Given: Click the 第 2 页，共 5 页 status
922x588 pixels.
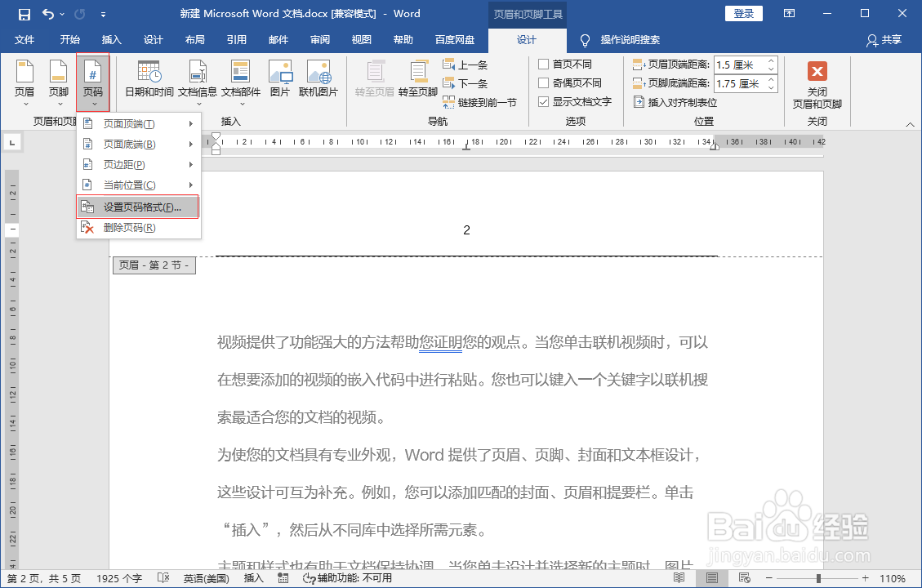Looking at the screenshot, I should pos(44,578).
